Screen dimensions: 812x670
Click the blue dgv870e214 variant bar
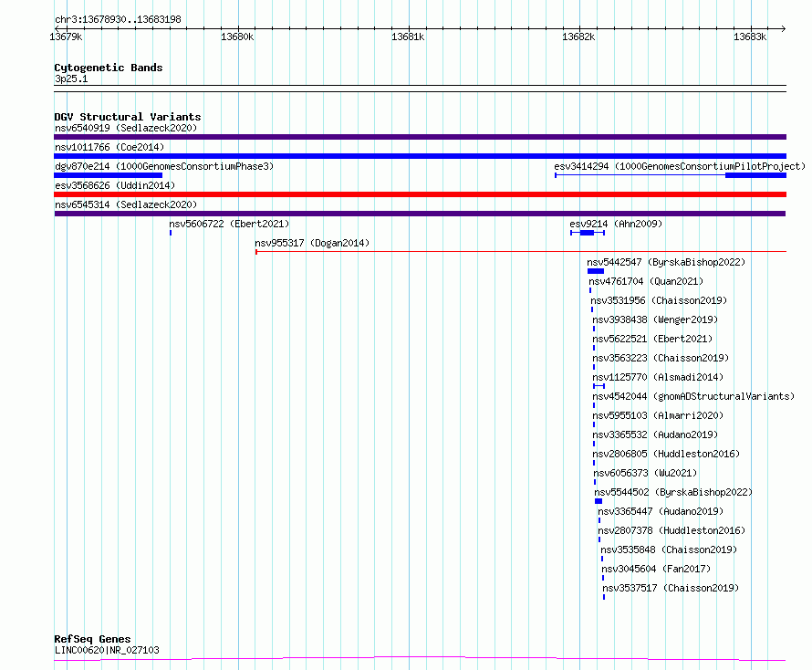pyautogui.click(x=109, y=175)
